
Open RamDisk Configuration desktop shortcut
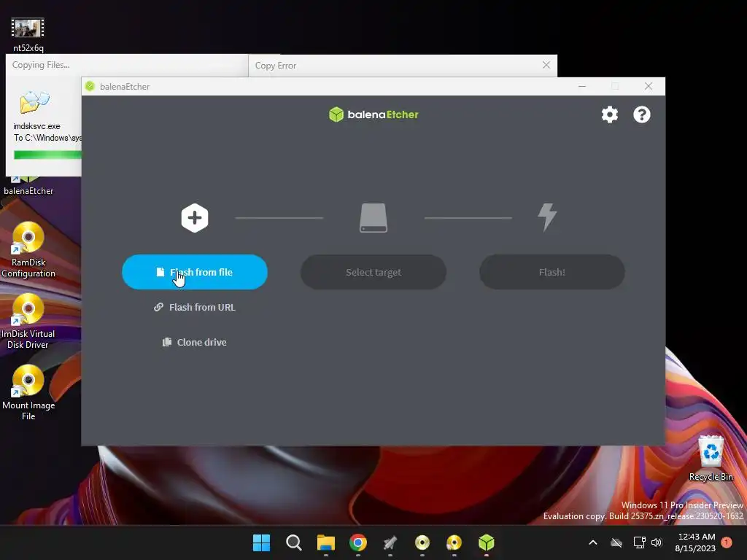[x=28, y=250]
